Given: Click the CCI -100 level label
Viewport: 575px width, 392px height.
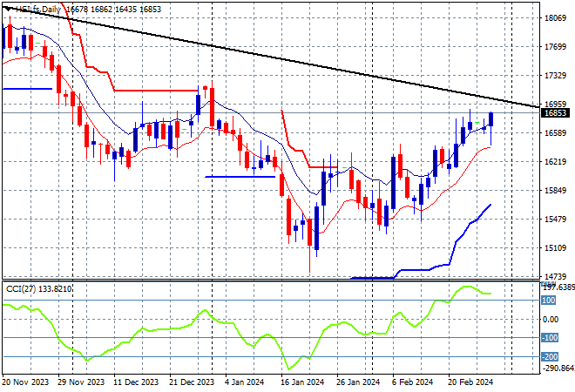Looking at the screenshot, I should pos(550,338).
